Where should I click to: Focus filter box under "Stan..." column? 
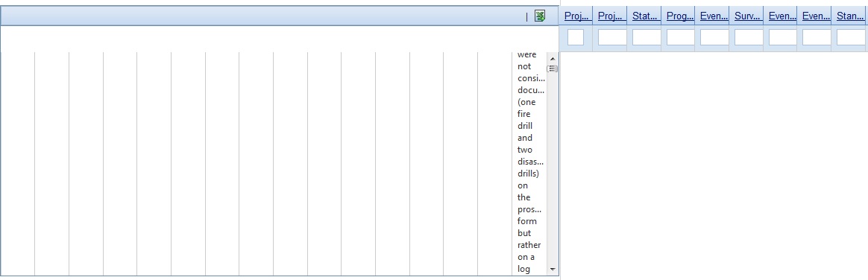coord(850,37)
